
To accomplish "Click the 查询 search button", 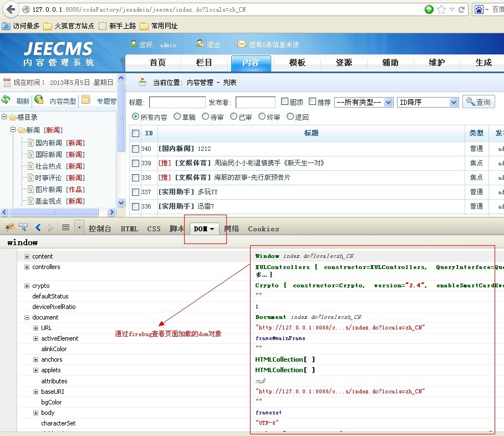I will point(478,102).
